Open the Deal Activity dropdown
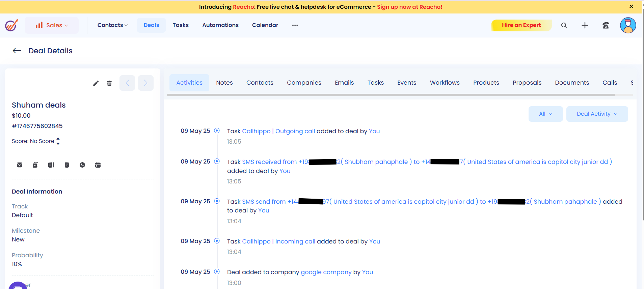Viewport: 644px width, 289px height. click(x=597, y=114)
